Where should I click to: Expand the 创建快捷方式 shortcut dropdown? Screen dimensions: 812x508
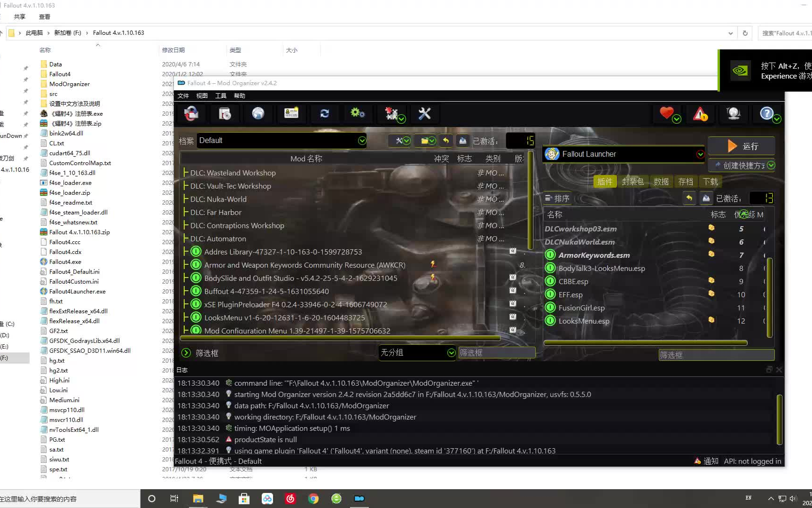point(771,165)
